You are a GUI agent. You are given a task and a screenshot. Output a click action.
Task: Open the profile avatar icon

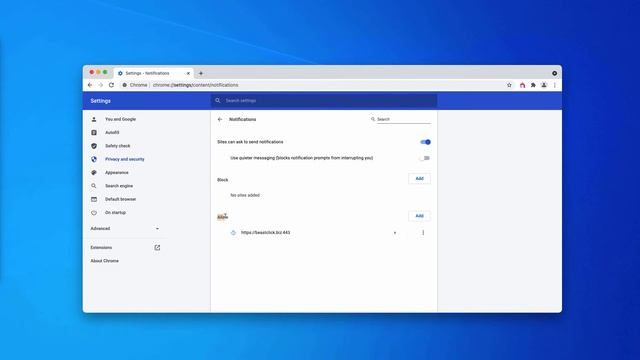pyautogui.click(x=544, y=85)
